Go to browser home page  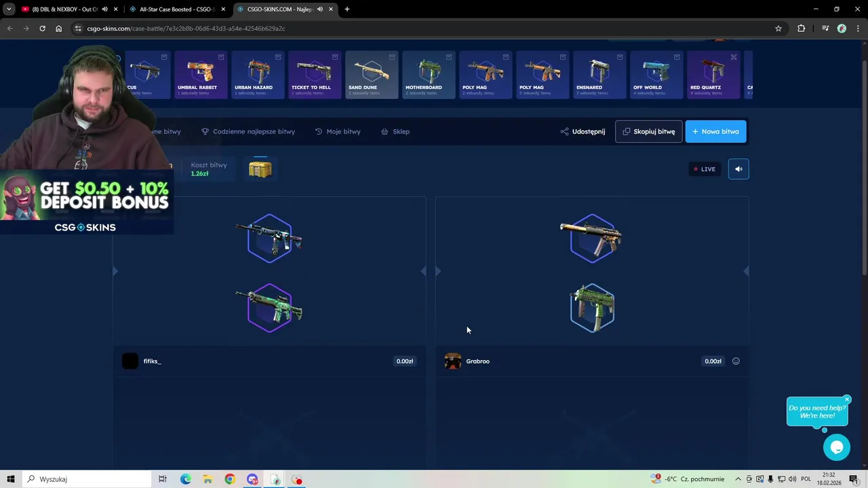(58, 28)
